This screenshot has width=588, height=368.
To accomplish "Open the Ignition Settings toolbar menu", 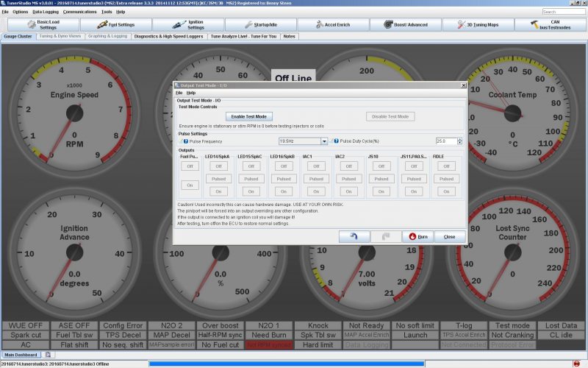I will [x=188, y=25].
